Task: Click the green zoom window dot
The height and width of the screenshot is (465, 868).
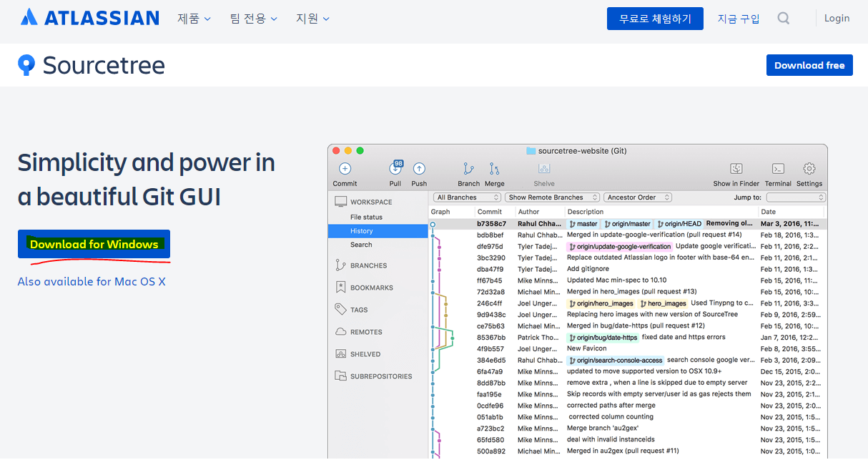Action: click(x=360, y=151)
